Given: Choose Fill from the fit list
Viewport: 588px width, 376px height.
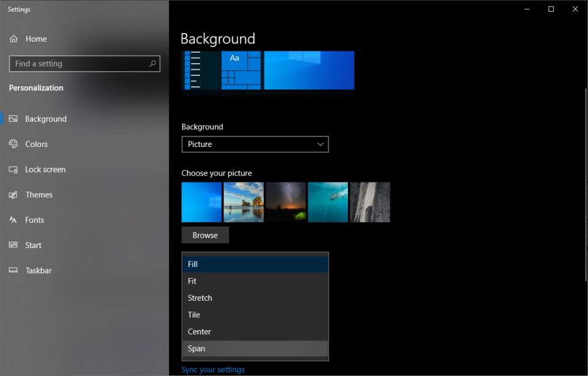Looking at the screenshot, I should (x=255, y=265).
